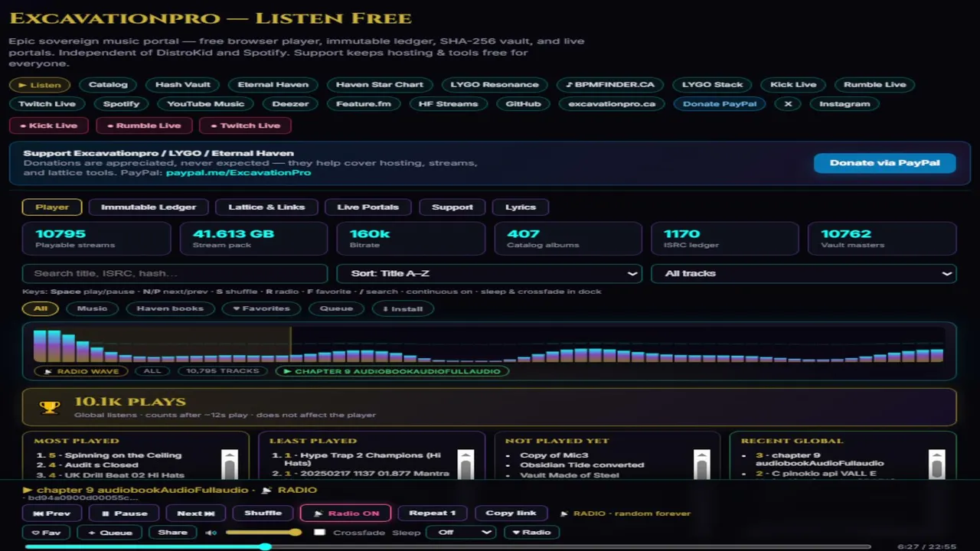Image resolution: width=980 pixels, height=551 pixels.
Task: Switch to the Player tab
Action: [x=52, y=207]
